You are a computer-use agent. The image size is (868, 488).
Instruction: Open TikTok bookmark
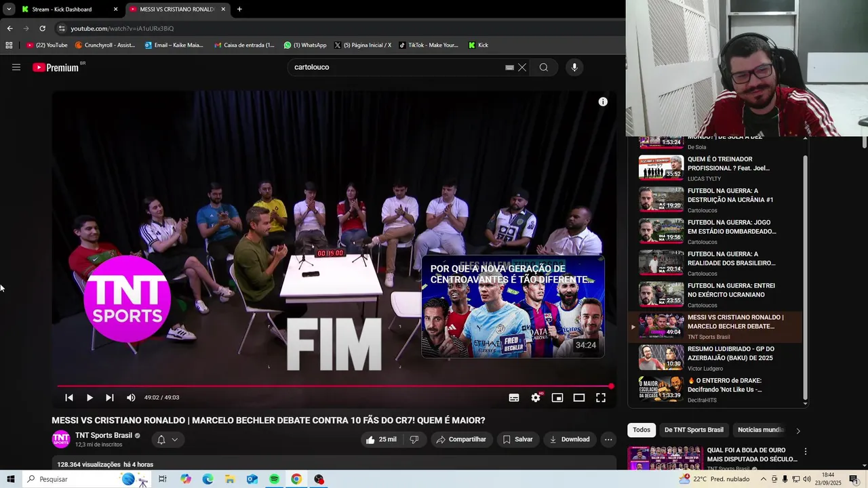click(429, 45)
